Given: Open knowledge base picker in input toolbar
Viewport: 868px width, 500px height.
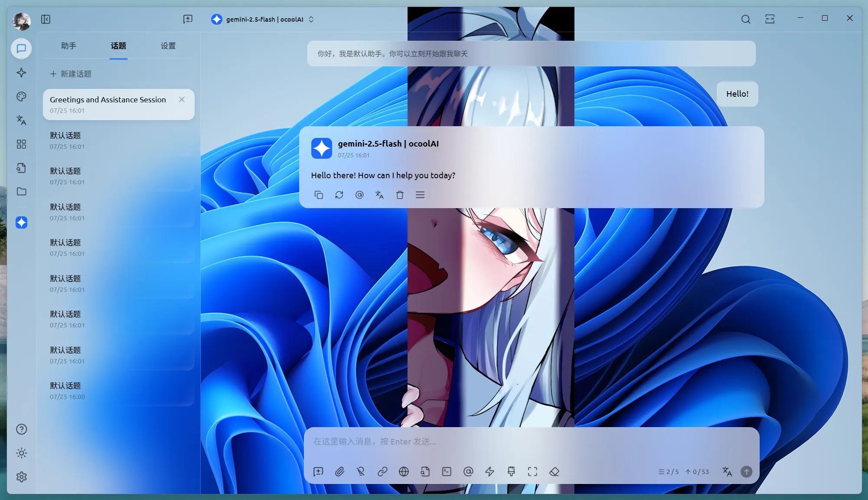Looking at the screenshot, I should point(425,471).
